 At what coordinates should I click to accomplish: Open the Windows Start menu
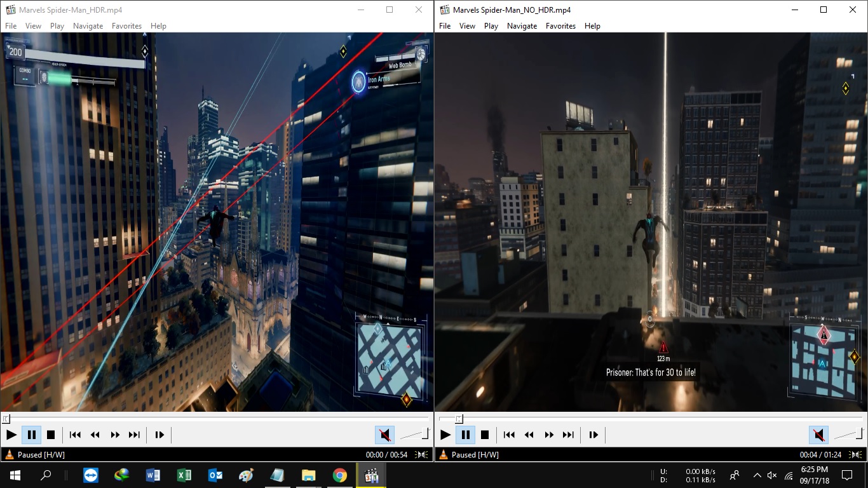click(15, 475)
